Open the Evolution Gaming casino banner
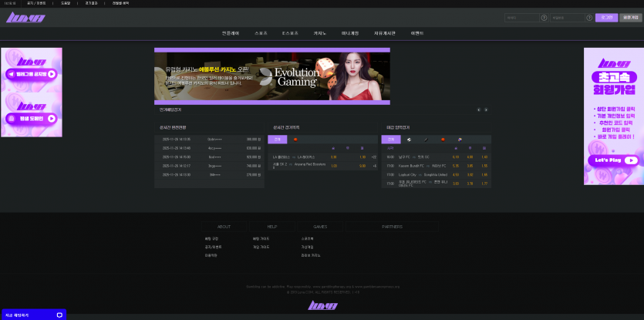This screenshot has width=644, height=320. point(271,76)
